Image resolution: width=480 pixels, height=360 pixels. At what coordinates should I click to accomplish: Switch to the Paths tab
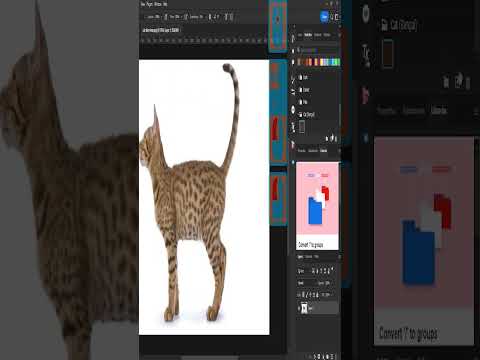click(x=316, y=257)
